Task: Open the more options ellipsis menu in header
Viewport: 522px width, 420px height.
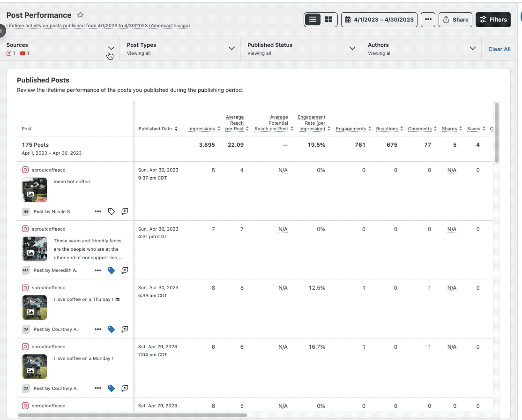Action: pos(428,20)
